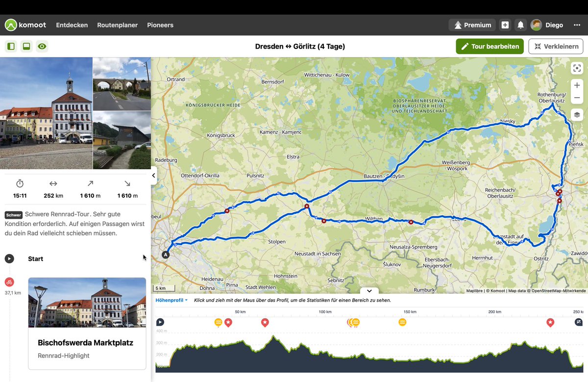Screen dimensions: 588x382
Task: Open the three-dots more menu
Action: [577, 25]
